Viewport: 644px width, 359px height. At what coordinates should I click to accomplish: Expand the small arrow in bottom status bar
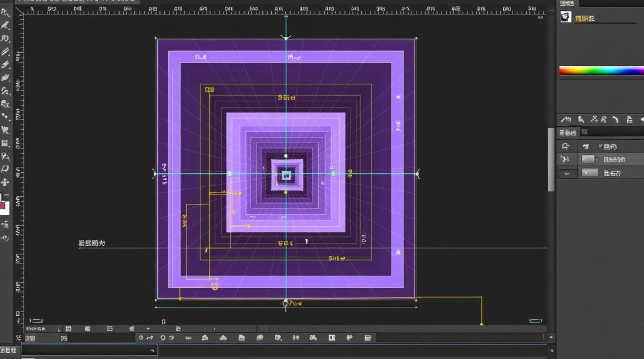148,329
